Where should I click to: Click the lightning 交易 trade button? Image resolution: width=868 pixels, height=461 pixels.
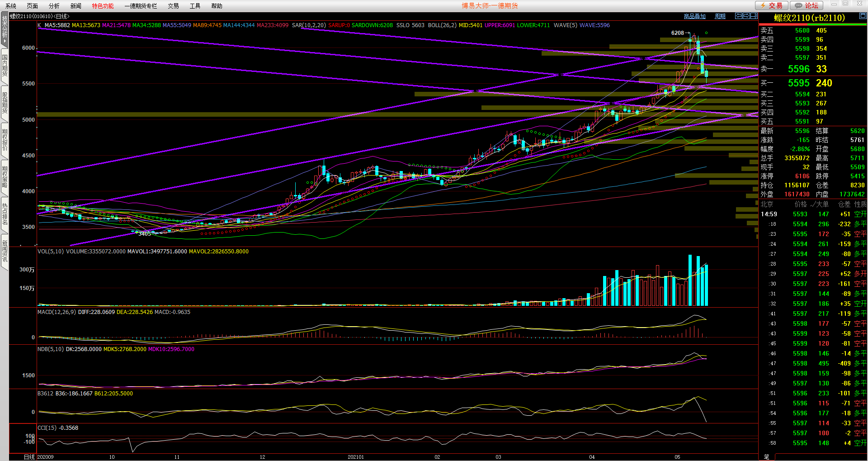coord(771,5)
